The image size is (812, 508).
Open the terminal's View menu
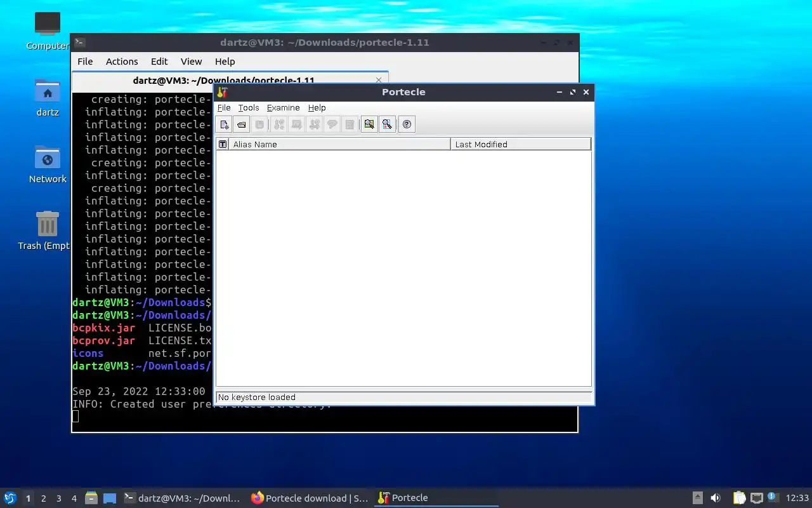[x=191, y=61]
